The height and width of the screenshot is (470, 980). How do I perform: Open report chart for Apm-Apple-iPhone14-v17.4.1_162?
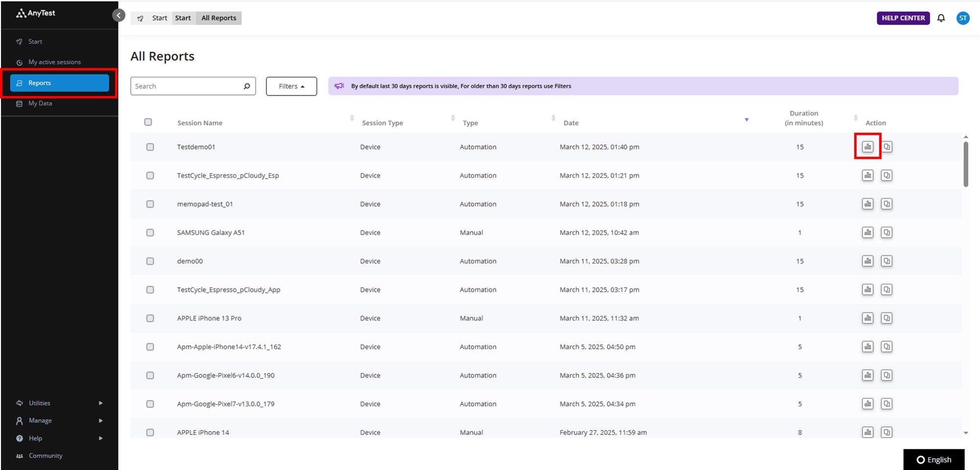click(868, 346)
